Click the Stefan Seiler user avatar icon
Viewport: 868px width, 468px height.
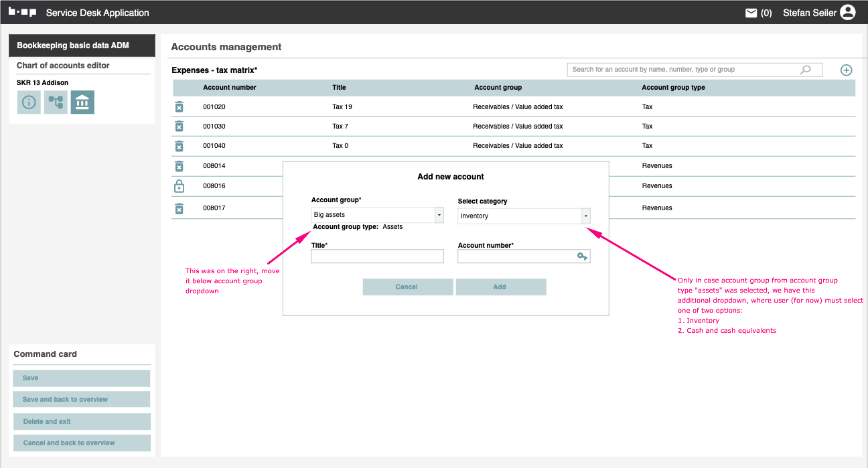848,12
